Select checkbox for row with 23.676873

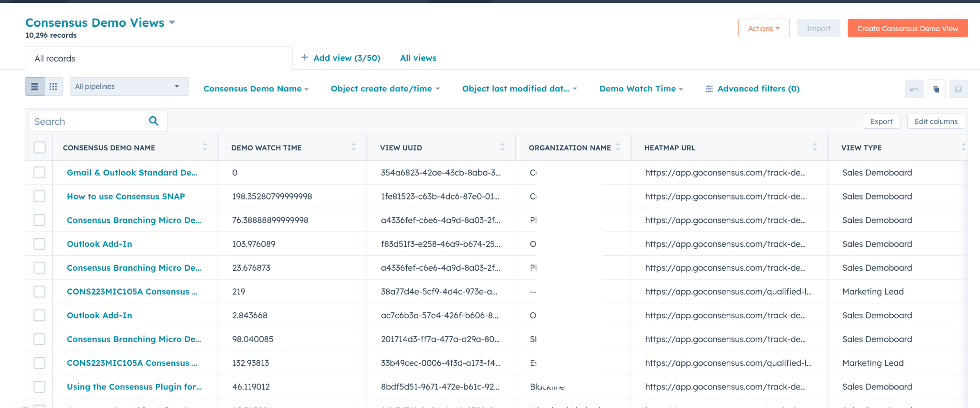(40, 267)
